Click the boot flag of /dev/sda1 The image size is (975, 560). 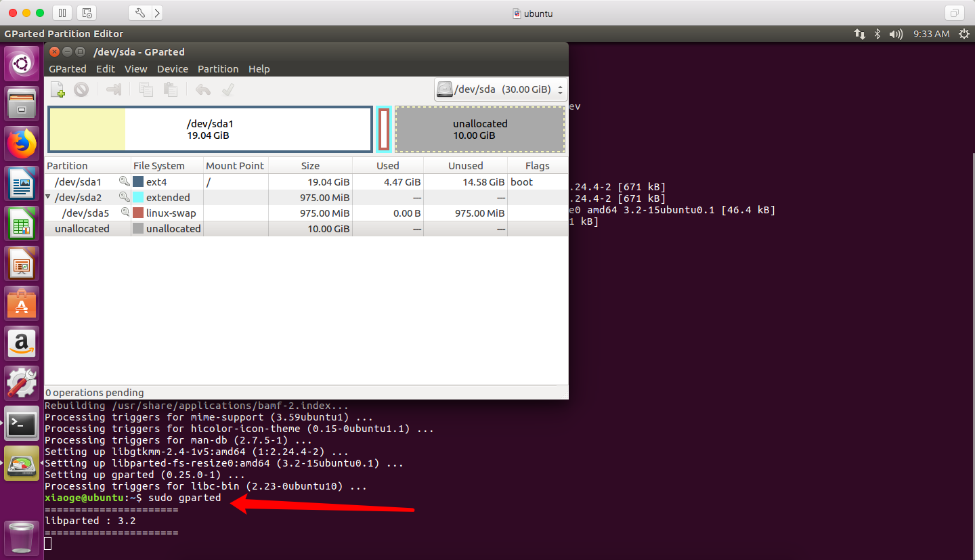click(x=521, y=182)
